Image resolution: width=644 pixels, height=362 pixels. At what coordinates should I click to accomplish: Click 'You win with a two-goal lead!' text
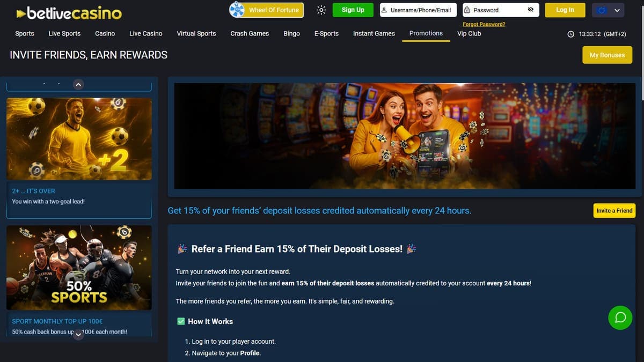pos(48,202)
